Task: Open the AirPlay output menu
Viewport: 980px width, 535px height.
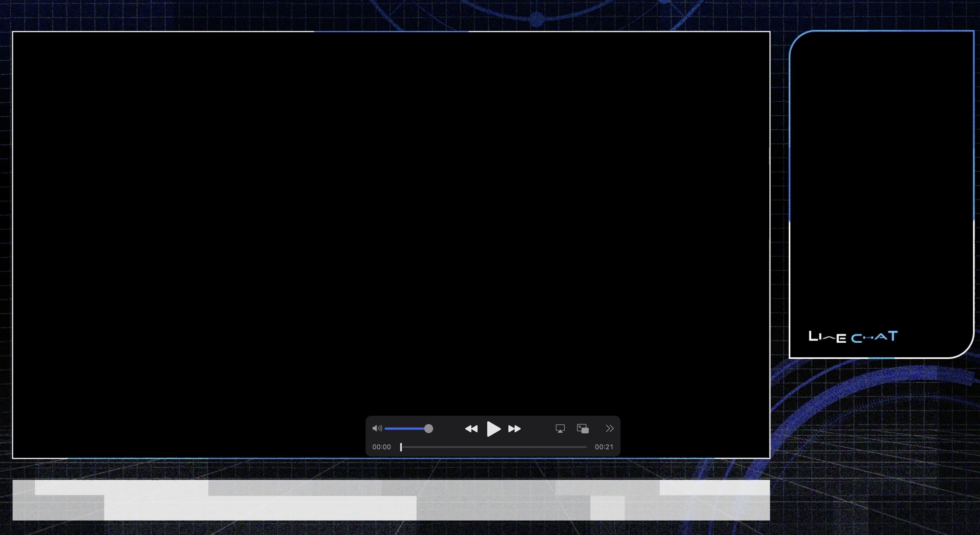Action: [560, 429]
